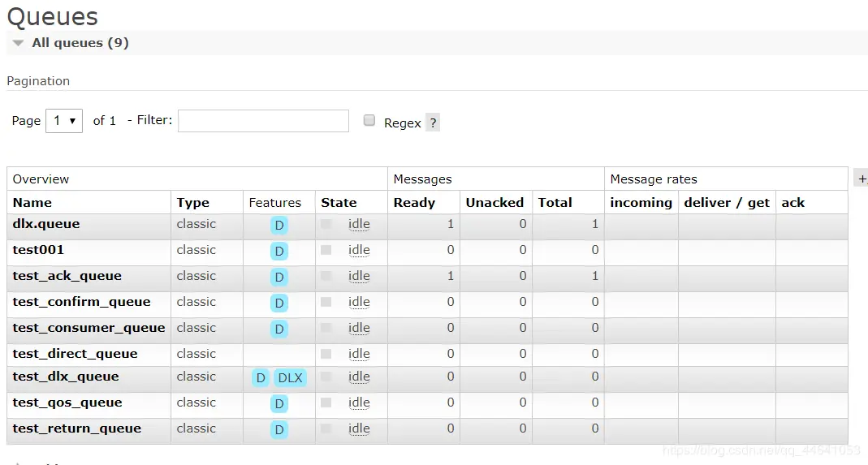The width and height of the screenshot is (868, 465).
Task: Click the D durable badge for dlx.queue
Action: pos(279,225)
